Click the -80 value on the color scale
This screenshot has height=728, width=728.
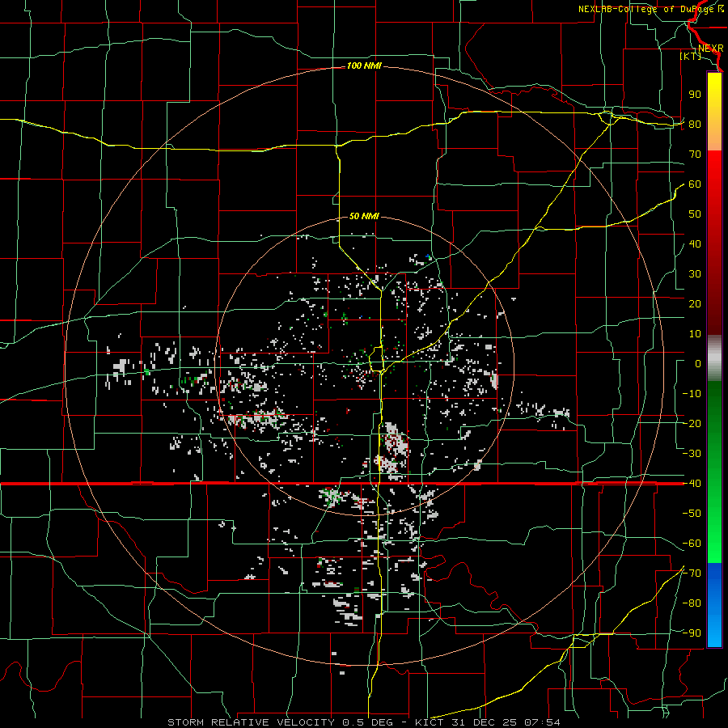(x=692, y=603)
